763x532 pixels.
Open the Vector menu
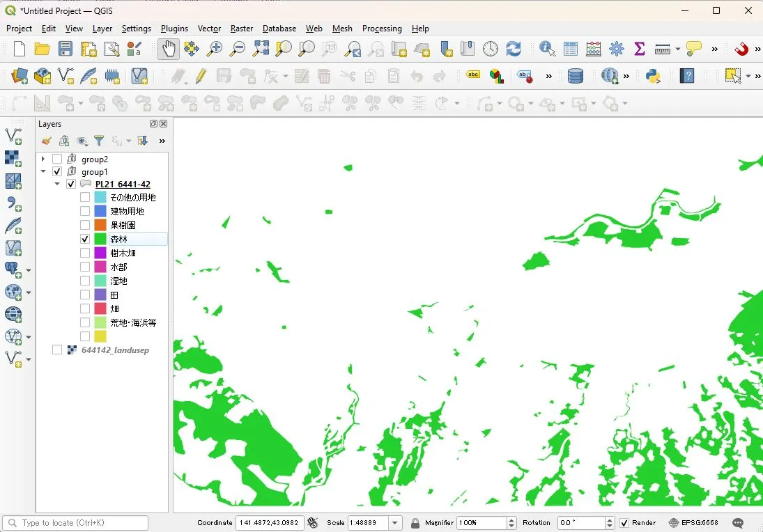click(x=209, y=29)
